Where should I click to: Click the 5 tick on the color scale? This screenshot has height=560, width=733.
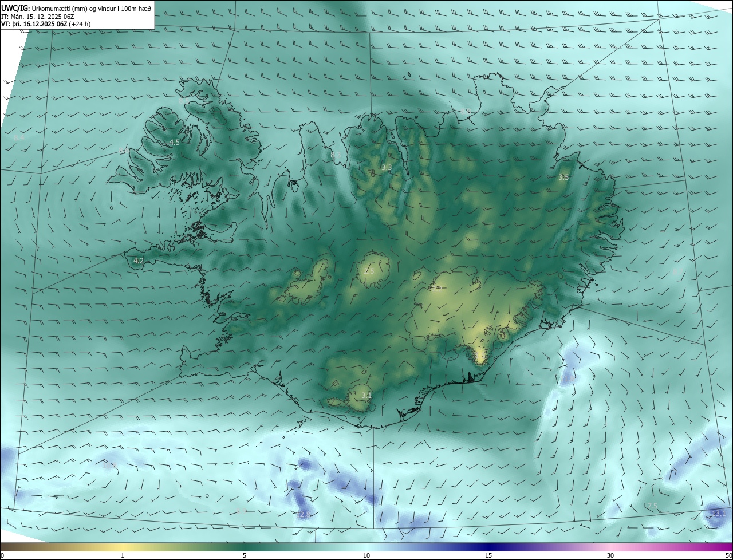(245, 555)
